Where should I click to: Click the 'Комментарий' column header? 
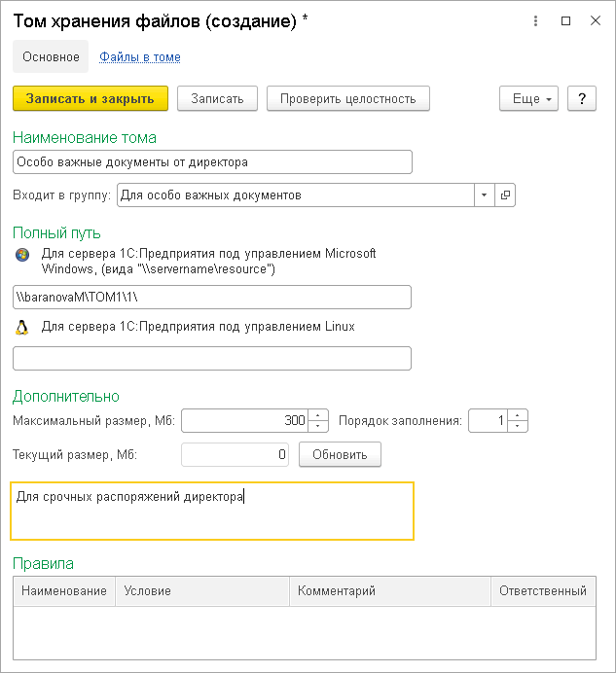[390, 591]
